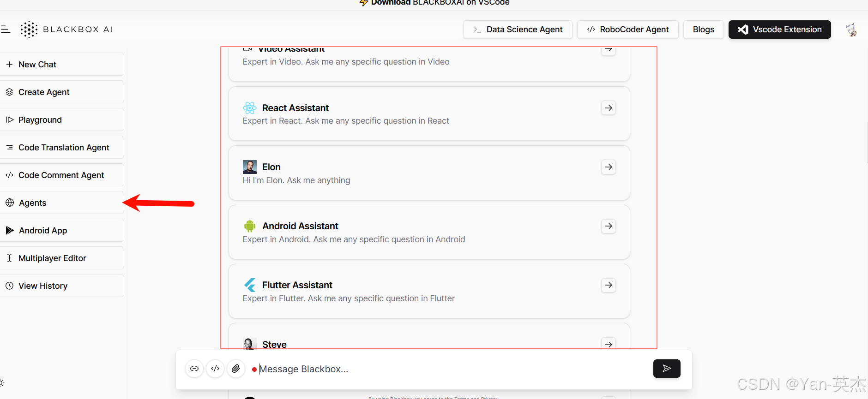Open Multiplayer Editor in the sidebar
868x399 pixels.
62,258
